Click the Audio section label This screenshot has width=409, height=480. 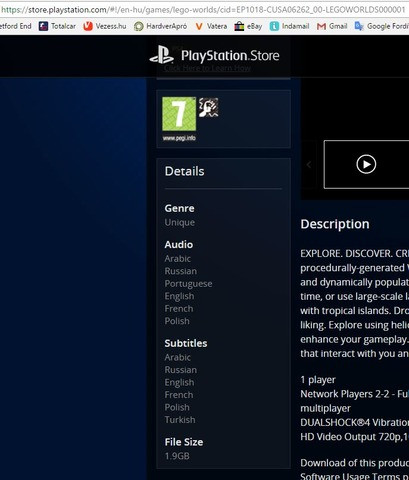(179, 245)
